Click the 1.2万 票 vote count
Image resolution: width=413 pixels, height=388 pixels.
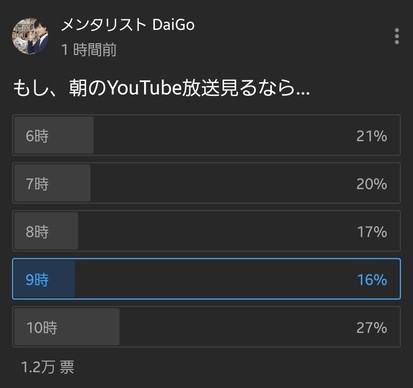[x=48, y=367]
